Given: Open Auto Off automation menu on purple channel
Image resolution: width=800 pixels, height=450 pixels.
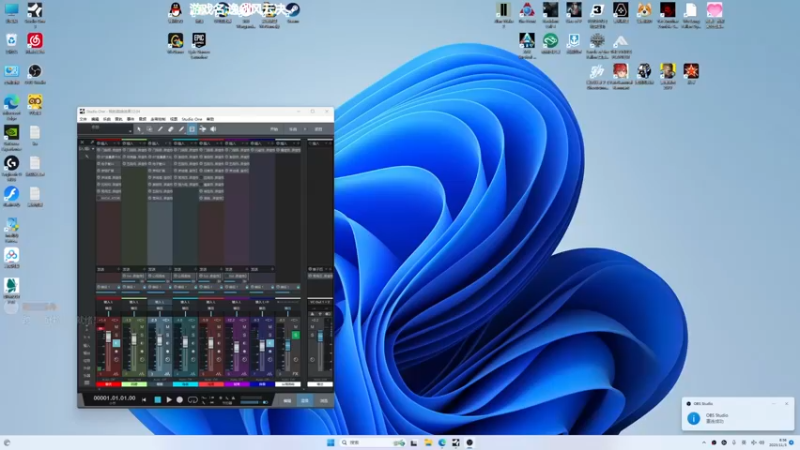Looking at the screenshot, I should pos(237,380).
